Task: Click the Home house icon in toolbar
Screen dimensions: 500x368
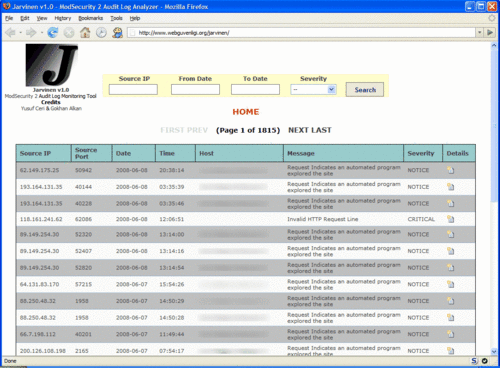Action: pos(85,33)
